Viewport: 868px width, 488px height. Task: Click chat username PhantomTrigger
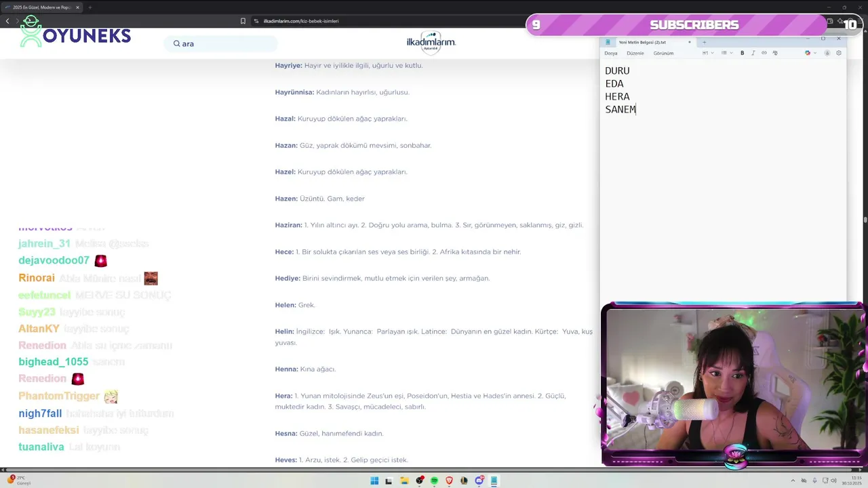click(59, 396)
